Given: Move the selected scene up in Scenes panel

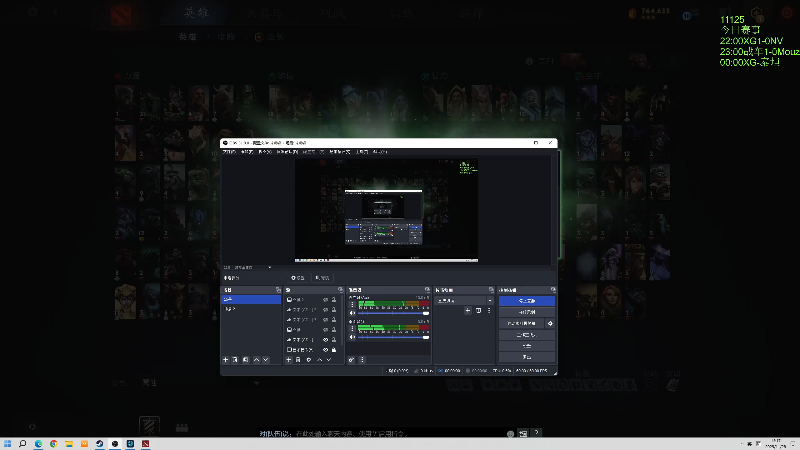Looking at the screenshot, I should [256, 360].
